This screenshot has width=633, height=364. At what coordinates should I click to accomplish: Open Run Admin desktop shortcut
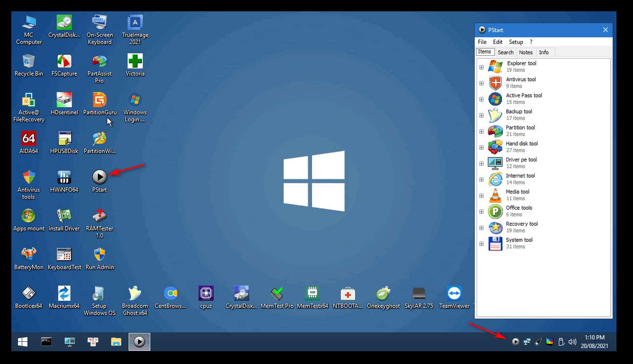tap(99, 258)
